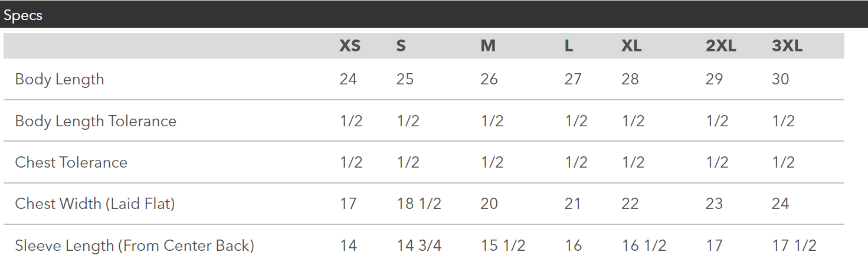Click body length value 30 for 3XL
The image size is (868, 275).
point(781,79)
